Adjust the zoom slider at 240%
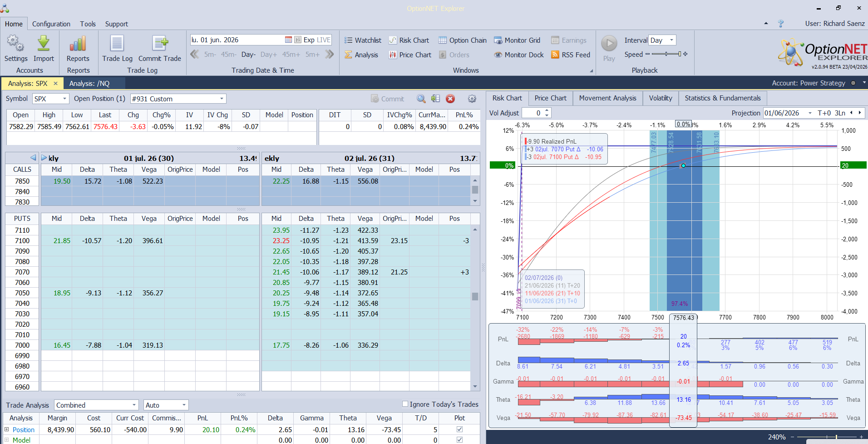868x444 pixels. click(x=836, y=437)
